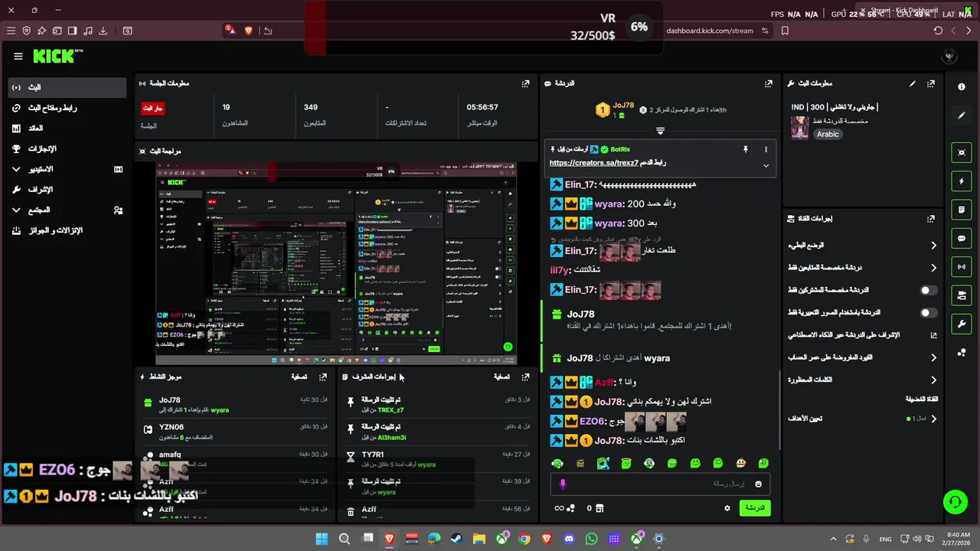The width and height of the screenshot is (980, 551).
Task: Open the creators.sa/trexz7 link in chat
Action: (593, 163)
